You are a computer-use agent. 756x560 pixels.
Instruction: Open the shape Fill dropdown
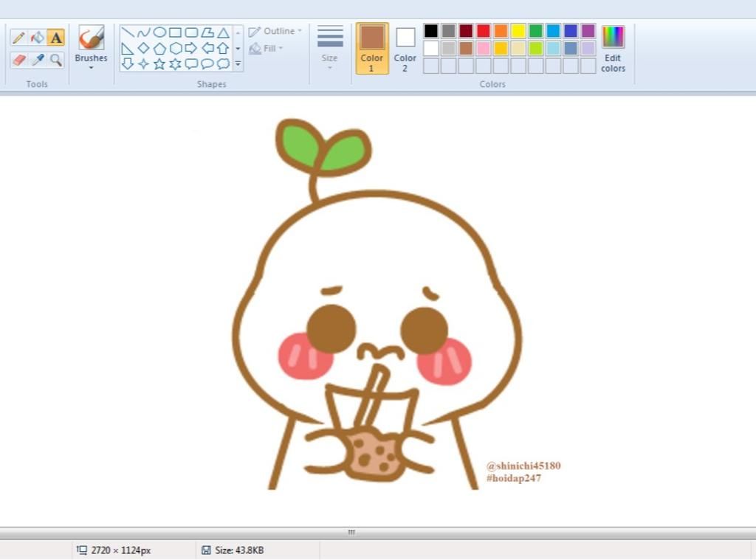pyautogui.click(x=267, y=48)
